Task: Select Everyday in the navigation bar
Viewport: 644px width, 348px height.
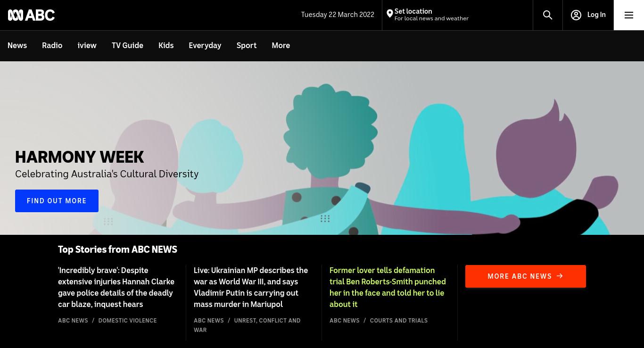Action: pos(205,46)
